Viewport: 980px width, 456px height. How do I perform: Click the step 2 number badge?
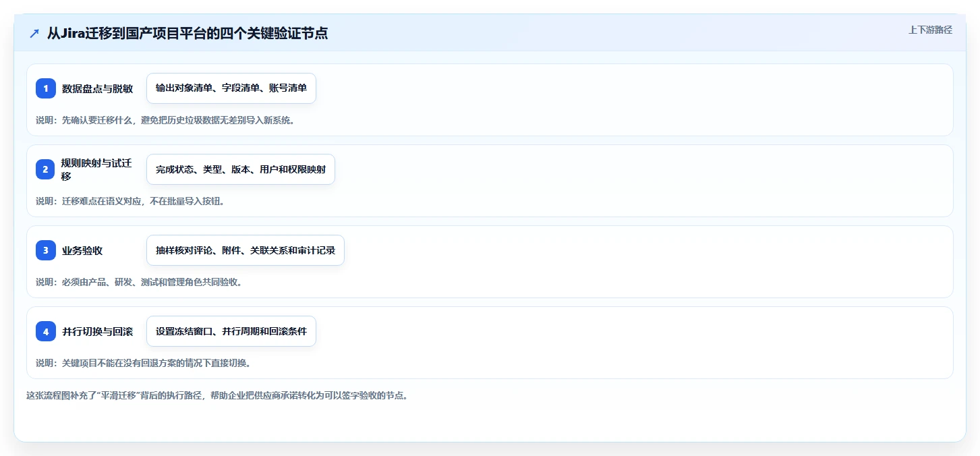(46, 169)
